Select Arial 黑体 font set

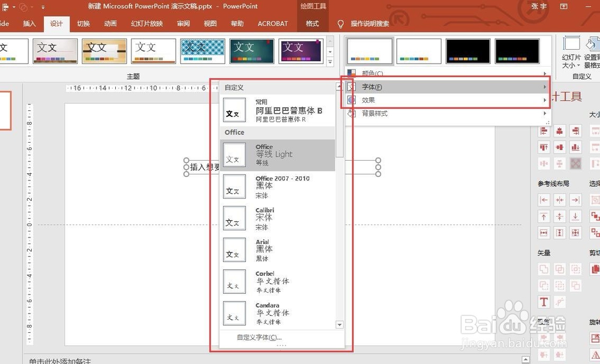(x=278, y=250)
